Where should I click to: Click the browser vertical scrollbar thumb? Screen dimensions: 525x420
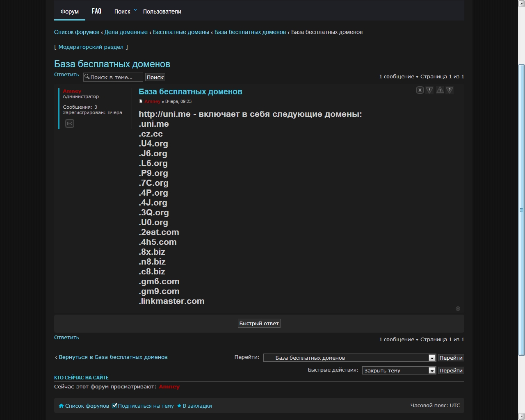point(521,209)
